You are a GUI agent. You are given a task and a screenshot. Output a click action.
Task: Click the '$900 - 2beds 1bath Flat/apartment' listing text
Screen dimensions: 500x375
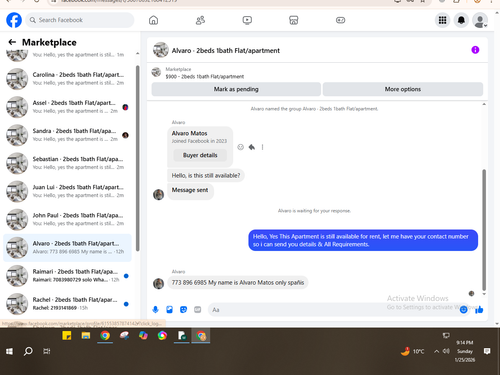tap(205, 77)
